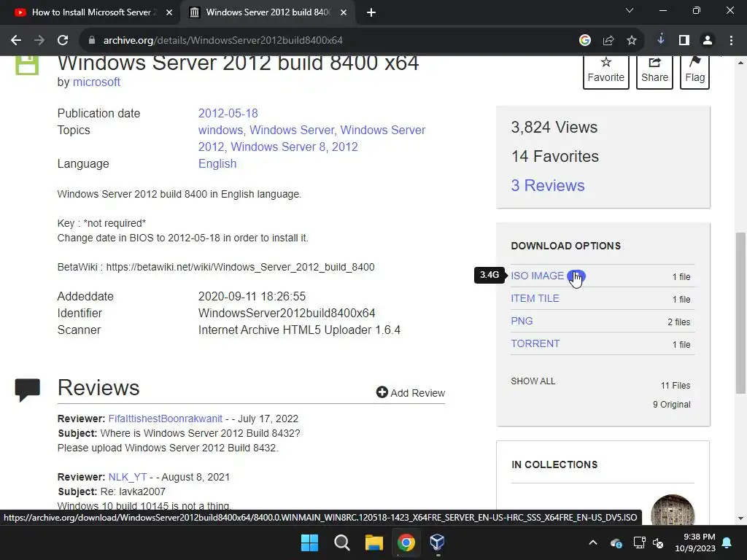Open notifications bell icon
The width and height of the screenshot is (747, 560).
click(727, 542)
